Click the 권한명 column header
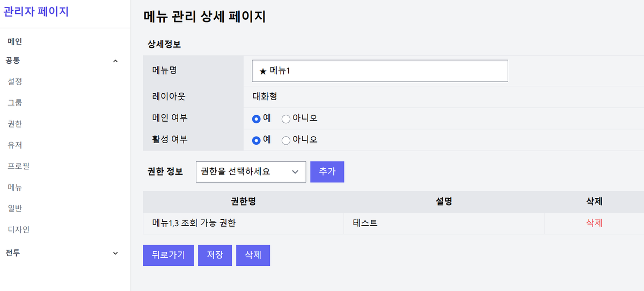Viewport: 644px width, 291px height. (x=243, y=202)
